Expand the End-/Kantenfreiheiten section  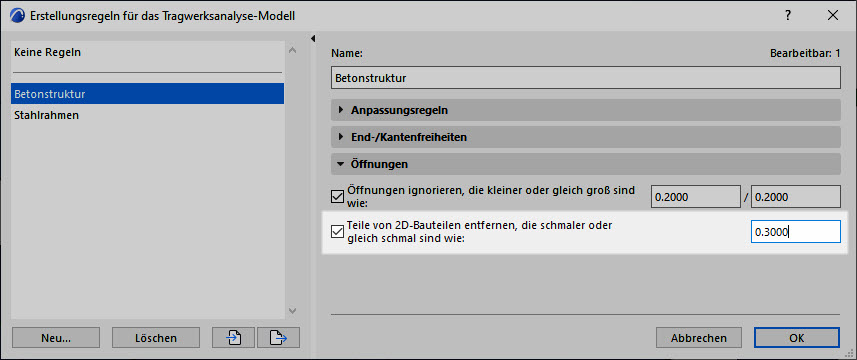click(585, 137)
